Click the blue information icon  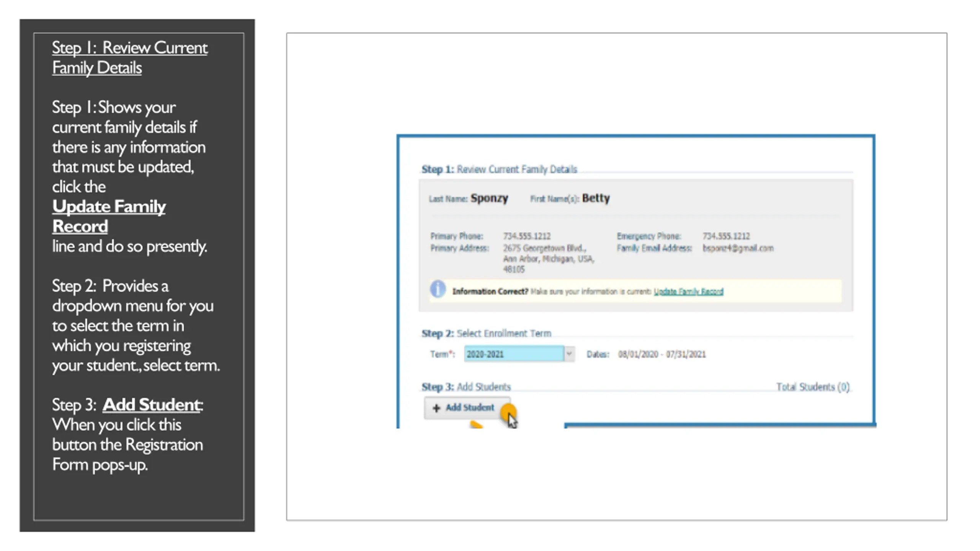[438, 289]
